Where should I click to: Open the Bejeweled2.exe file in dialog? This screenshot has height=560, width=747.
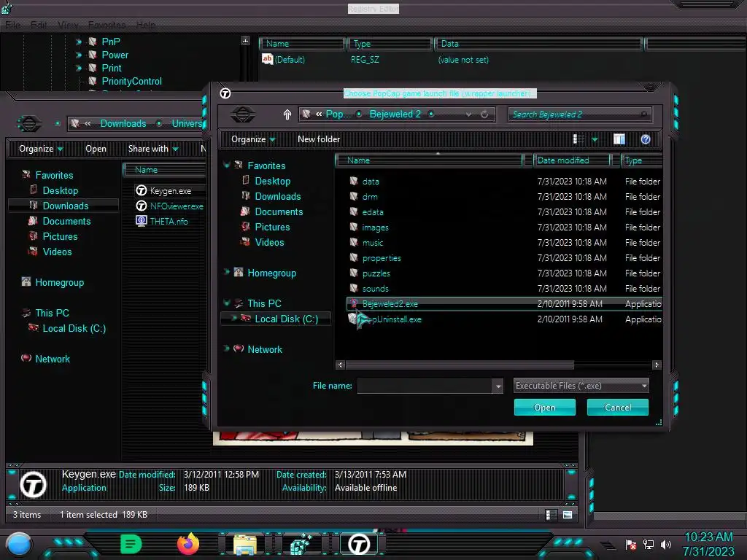pyautogui.click(x=504, y=304)
